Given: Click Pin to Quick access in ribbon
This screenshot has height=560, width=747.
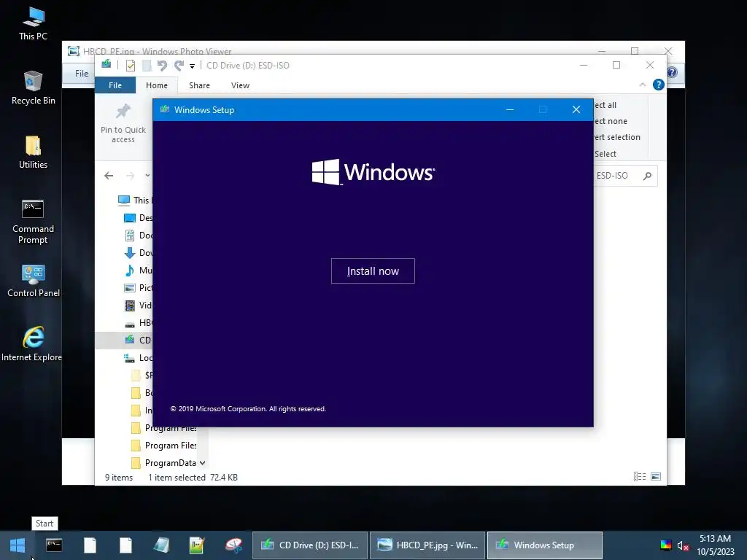Looking at the screenshot, I should point(123,123).
